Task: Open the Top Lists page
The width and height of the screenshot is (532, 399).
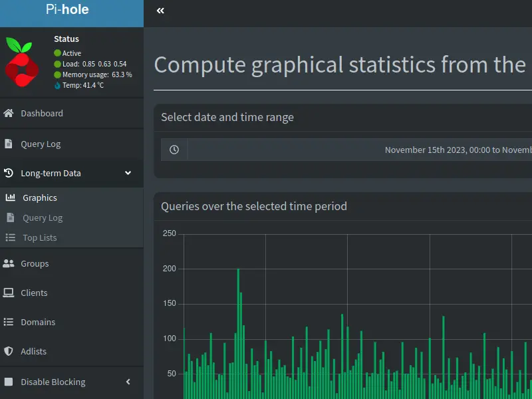Action: pos(40,237)
